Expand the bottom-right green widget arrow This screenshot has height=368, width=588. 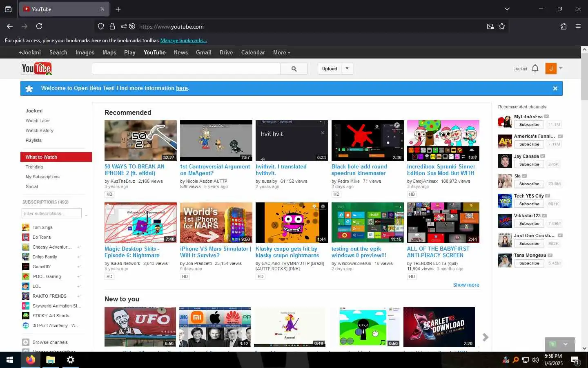566,344
